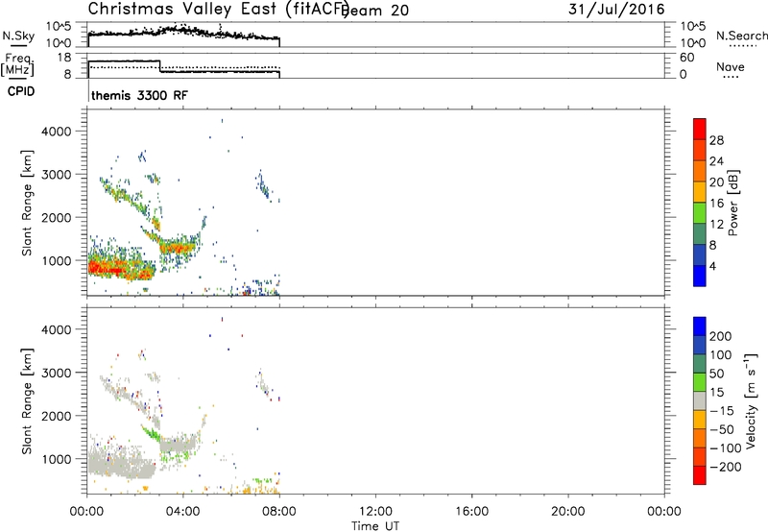Screen dimensions: 768x532
Task: Click the blue swatch at Power colorbar bottom
Action: (700, 276)
